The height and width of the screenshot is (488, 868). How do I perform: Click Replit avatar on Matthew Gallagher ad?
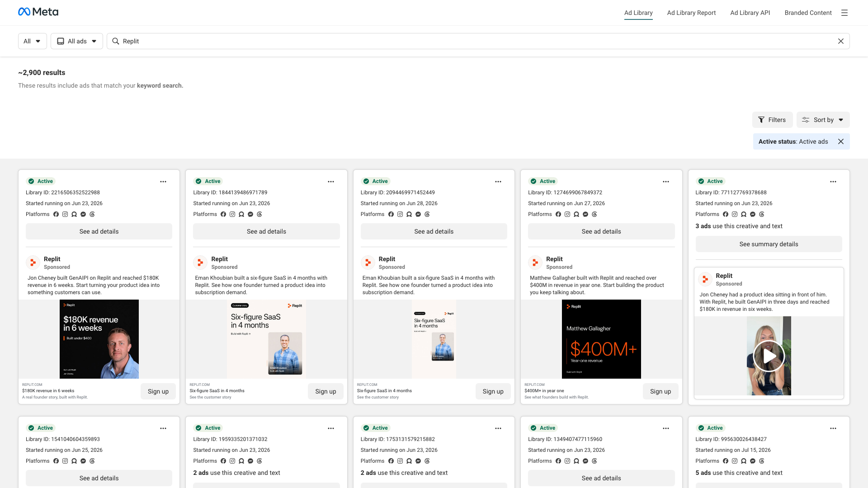(535, 263)
